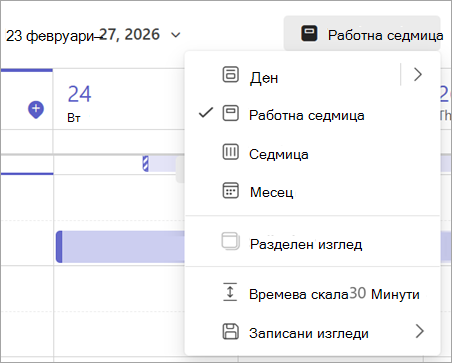Open the Работна седмица view button
The height and width of the screenshot is (363, 452).
(362, 34)
